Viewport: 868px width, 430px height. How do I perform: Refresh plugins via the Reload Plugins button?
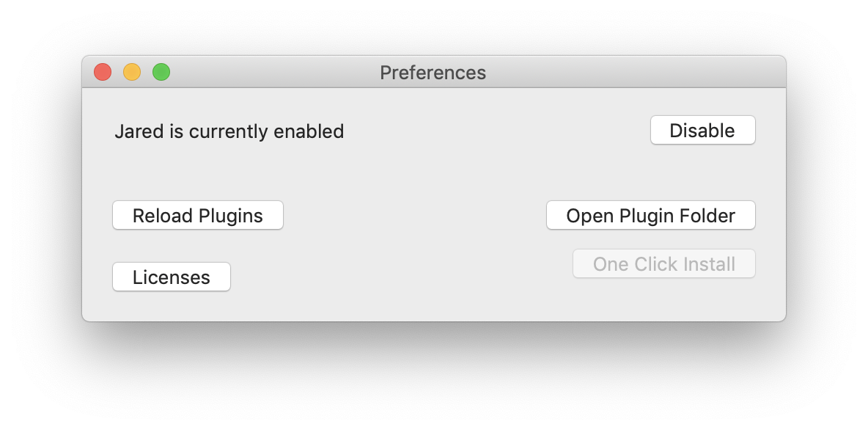tap(197, 216)
